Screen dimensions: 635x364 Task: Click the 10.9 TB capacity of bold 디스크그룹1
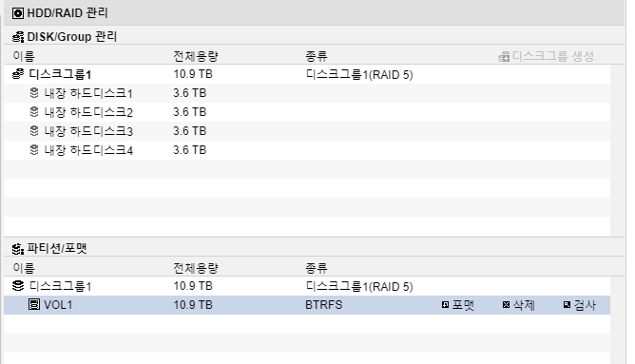coord(193,74)
